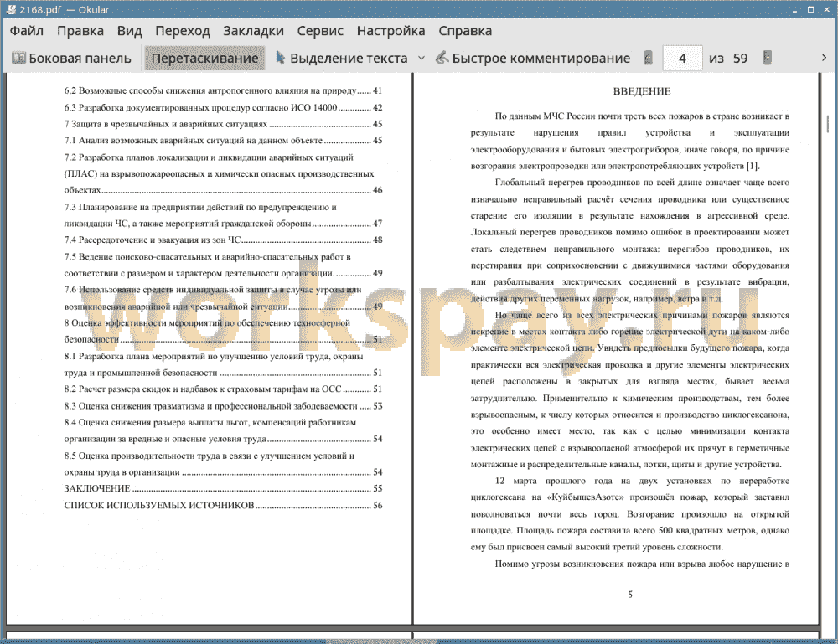
Task: Click the page number field showing 4
Action: (682, 59)
